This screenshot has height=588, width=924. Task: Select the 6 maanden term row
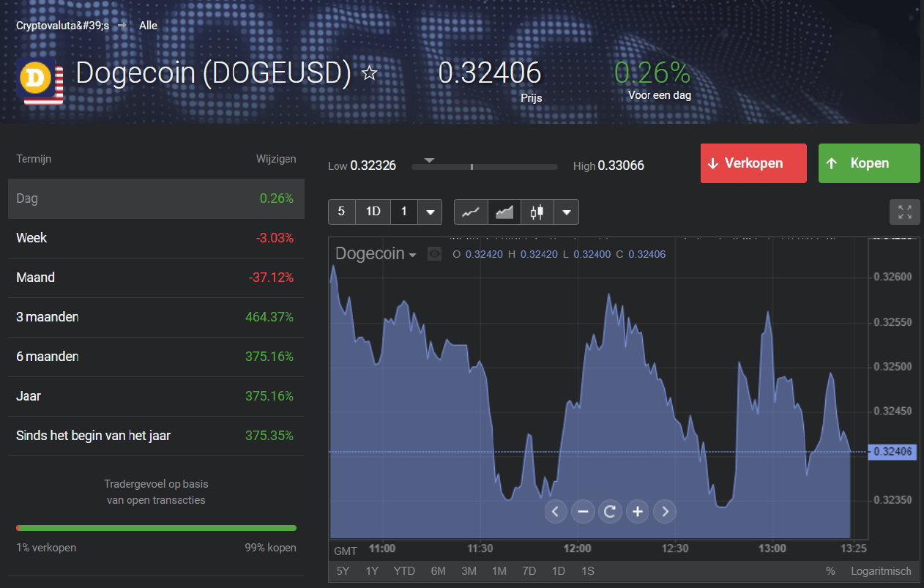point(156,357)
